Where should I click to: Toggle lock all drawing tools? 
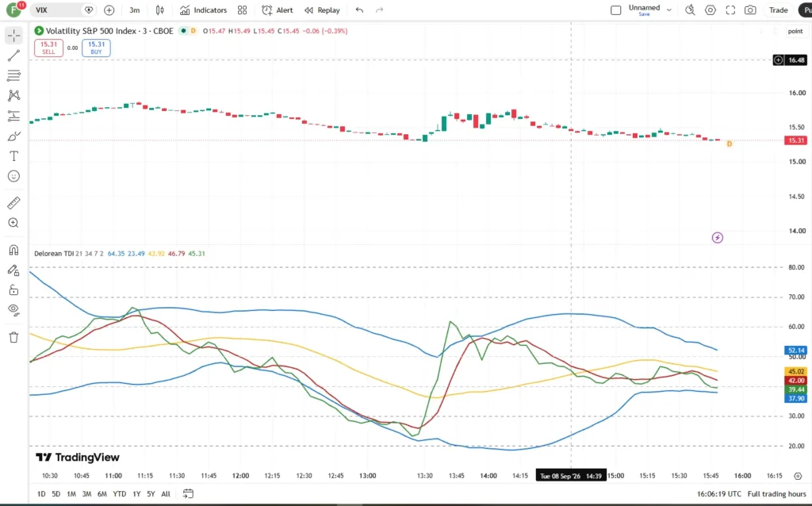(14, 290)
